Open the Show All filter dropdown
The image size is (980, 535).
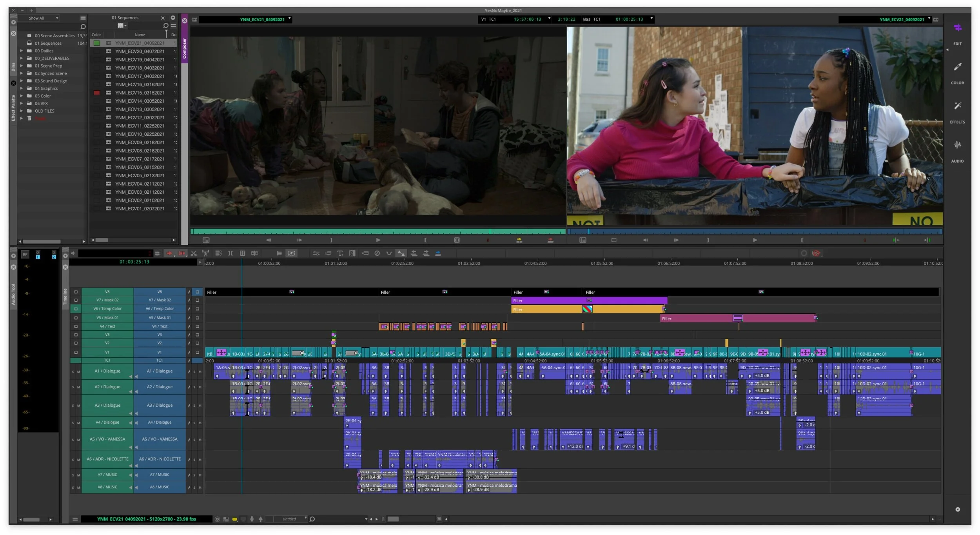point(43,18)
